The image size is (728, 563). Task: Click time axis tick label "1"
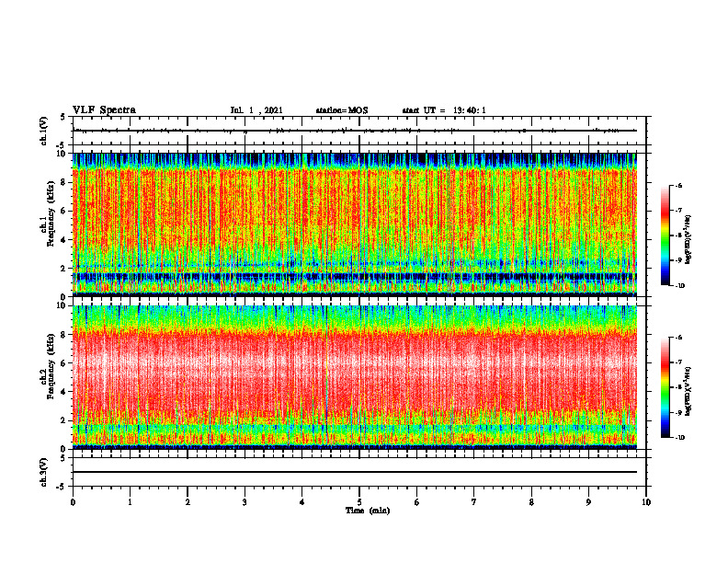click(130, 502)
